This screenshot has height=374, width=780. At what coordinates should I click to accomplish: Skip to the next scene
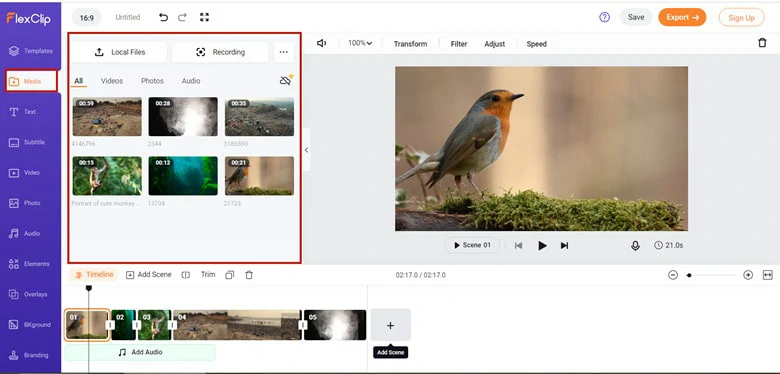tap(565, 246)
